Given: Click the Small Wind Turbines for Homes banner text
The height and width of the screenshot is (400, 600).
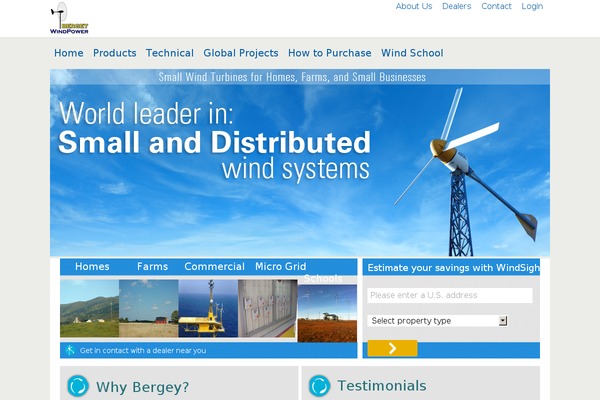Looking at the screenshot, I should 292,77.
